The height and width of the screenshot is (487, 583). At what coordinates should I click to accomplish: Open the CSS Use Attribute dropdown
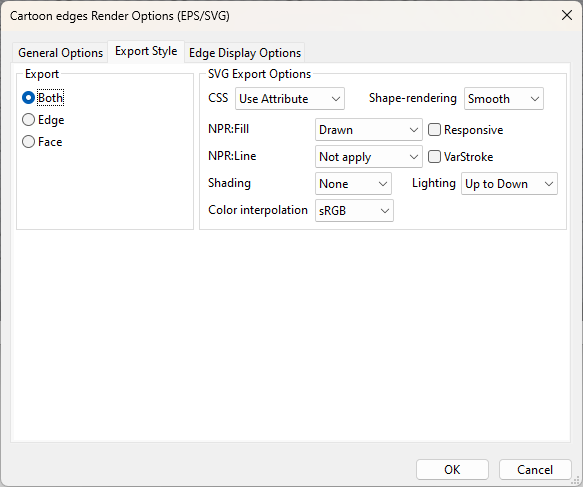290,99
